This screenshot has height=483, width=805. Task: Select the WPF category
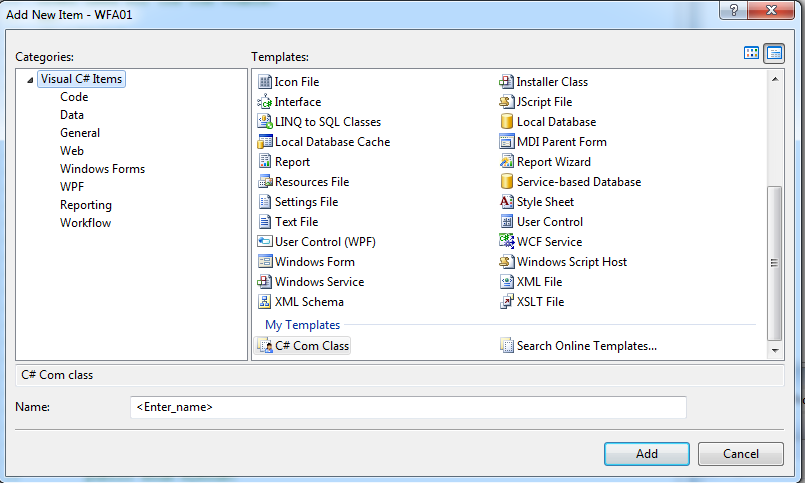(71, 187)
